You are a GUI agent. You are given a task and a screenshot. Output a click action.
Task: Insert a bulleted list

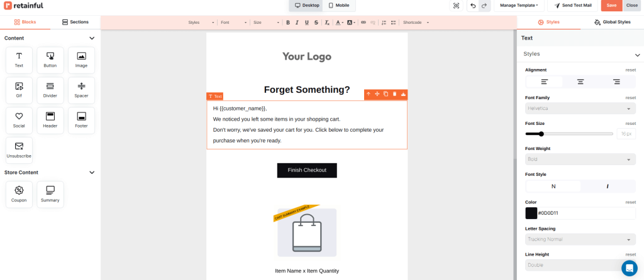click(394, 23)
